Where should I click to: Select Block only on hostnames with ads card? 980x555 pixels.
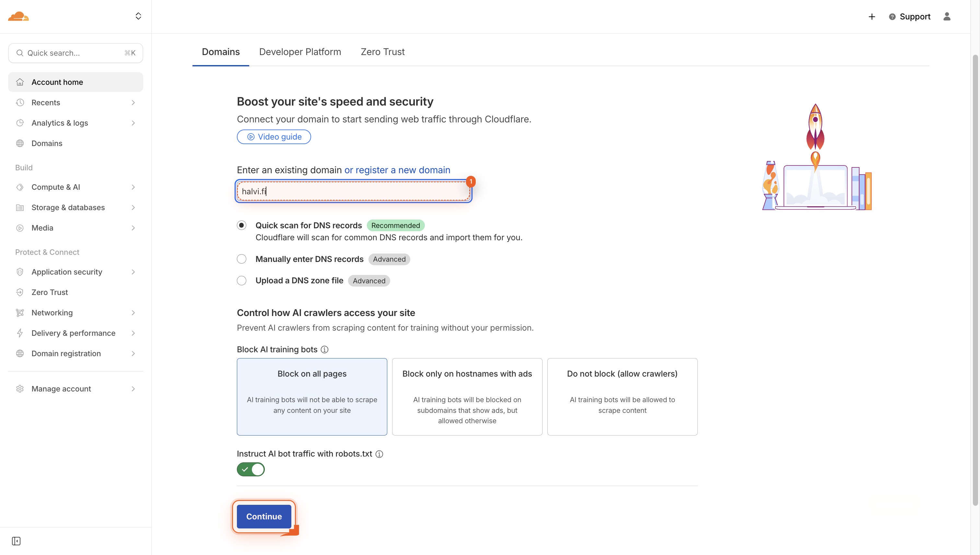[467, 396]
